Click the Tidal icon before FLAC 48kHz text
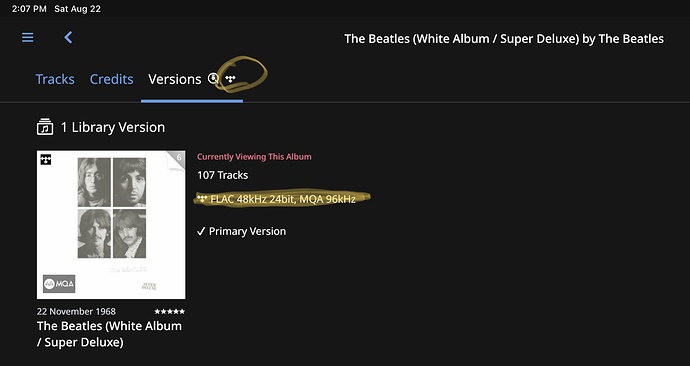This screenshot has height=366, width=690. pos(202,199)
